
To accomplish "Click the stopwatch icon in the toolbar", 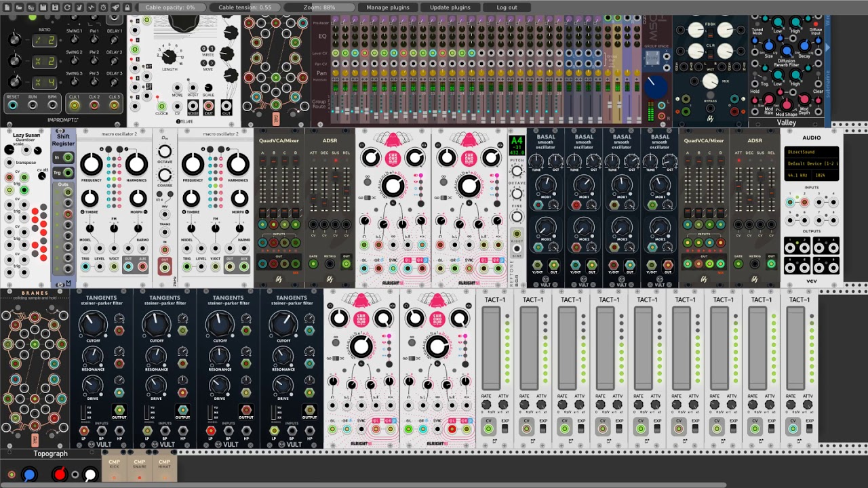I will click(103, 7).
